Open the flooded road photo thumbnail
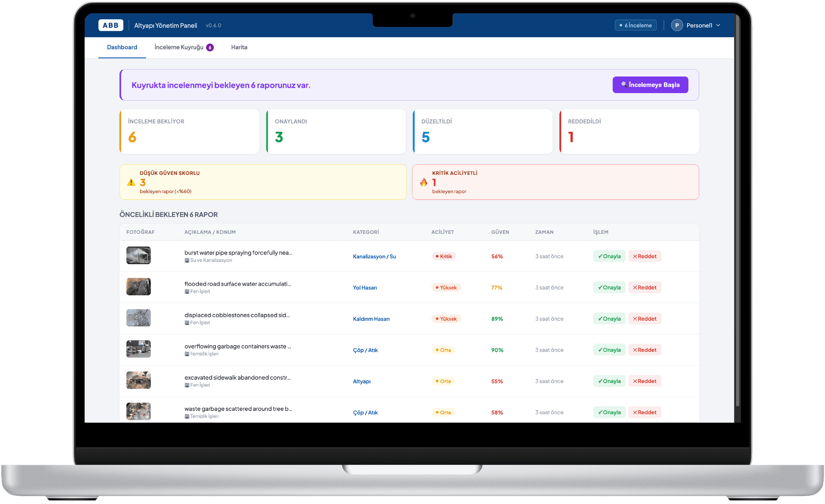This screenshot has height=504, width=825. pyautogui.click(x=138, y=287)
